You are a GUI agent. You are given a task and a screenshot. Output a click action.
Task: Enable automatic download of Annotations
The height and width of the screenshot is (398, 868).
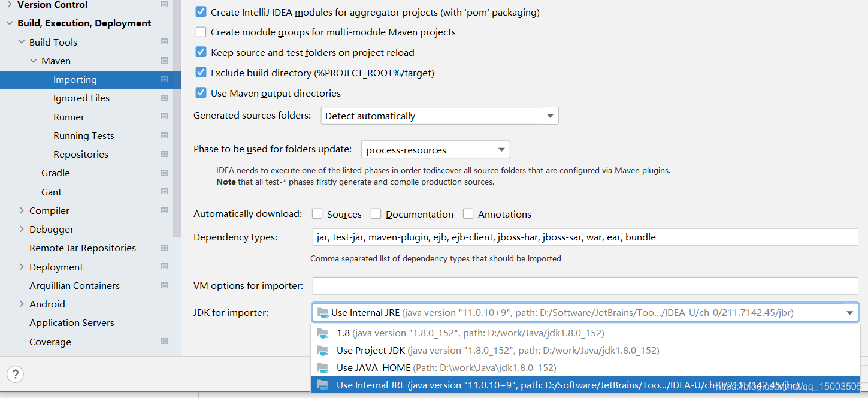pyautogui.click(x=468, y=214)
